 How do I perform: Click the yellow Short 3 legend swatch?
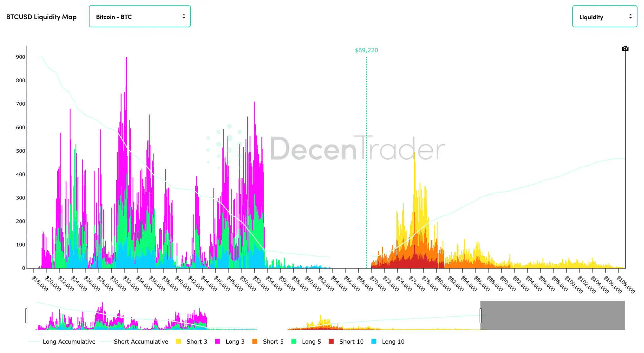pyautogui.click(x=178, y=341)
